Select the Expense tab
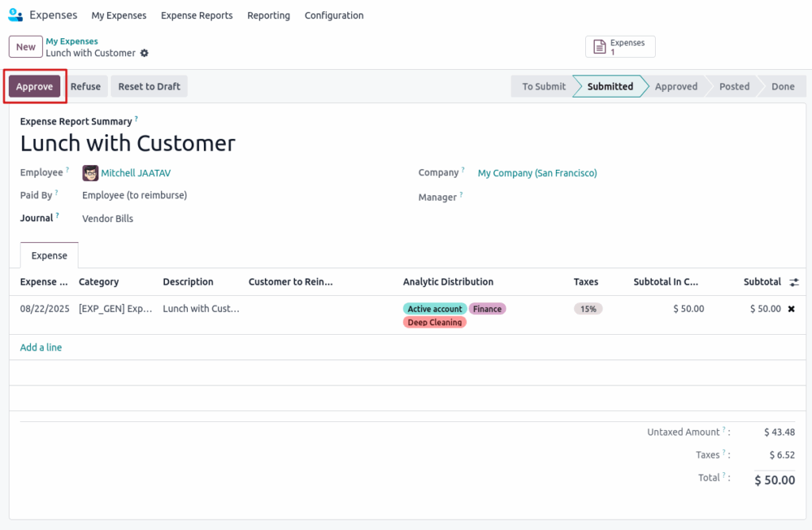 click(49, 255)
